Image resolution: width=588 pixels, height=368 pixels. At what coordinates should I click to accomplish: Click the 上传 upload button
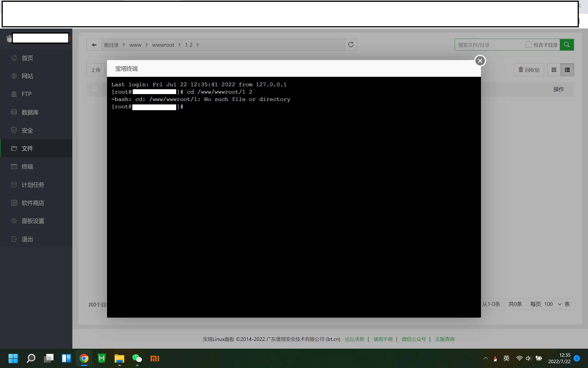tap(96, 70)
